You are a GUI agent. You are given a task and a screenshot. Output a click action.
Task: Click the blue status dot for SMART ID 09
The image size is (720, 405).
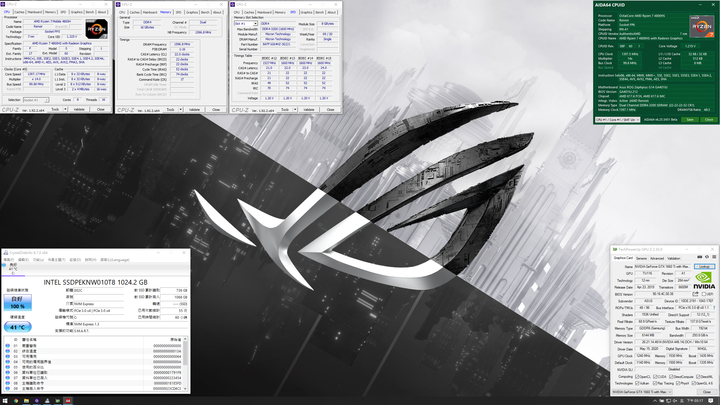coord(7,388)
